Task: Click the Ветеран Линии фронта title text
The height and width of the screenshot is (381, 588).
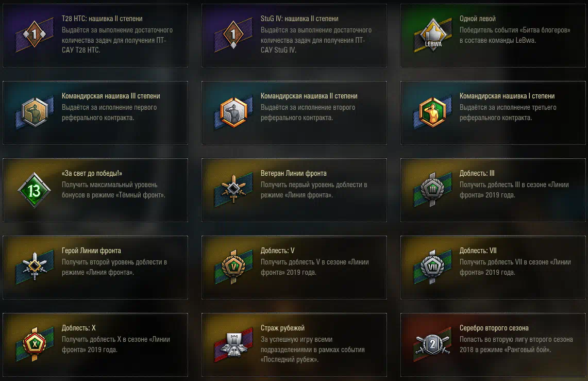Action: tap(294, 173)
